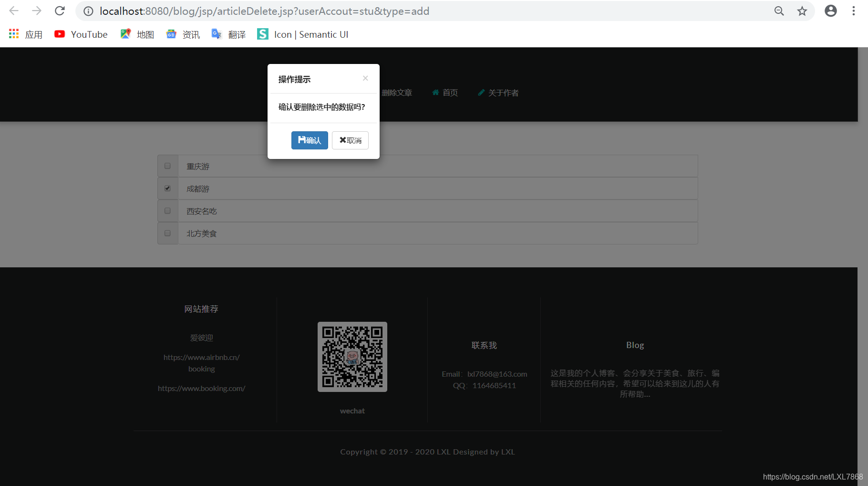Select the 删除文章 menu item

[396, 93]
